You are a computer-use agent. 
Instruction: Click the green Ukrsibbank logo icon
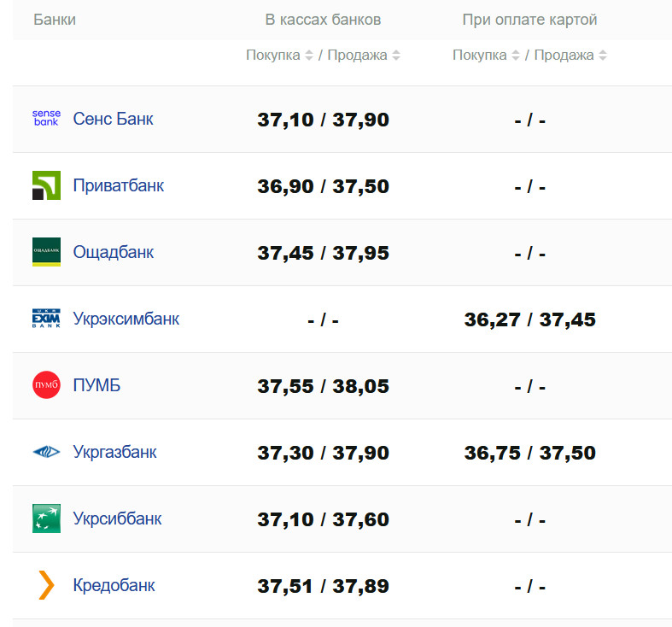pos(46,519)
